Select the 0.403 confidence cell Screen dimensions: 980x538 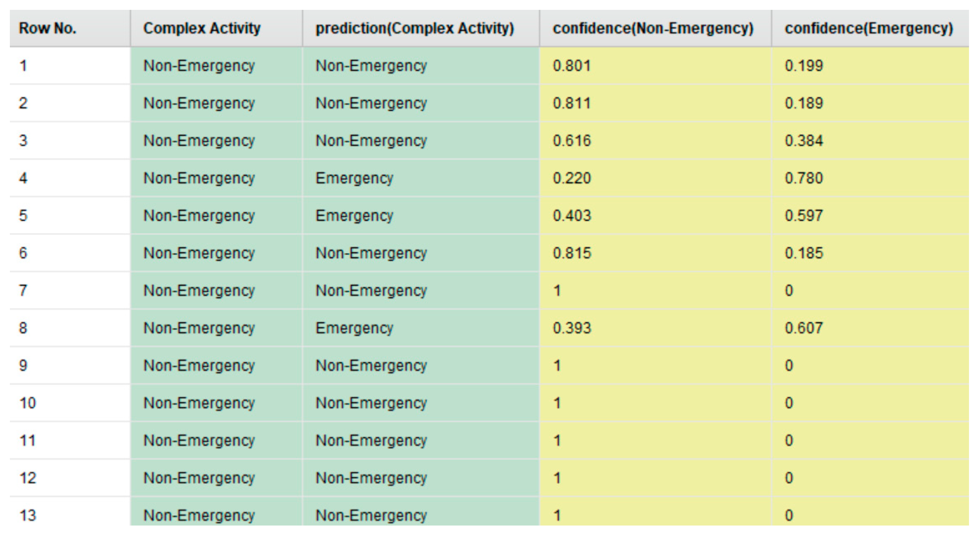pyautogui.click(x=572, y=215)
